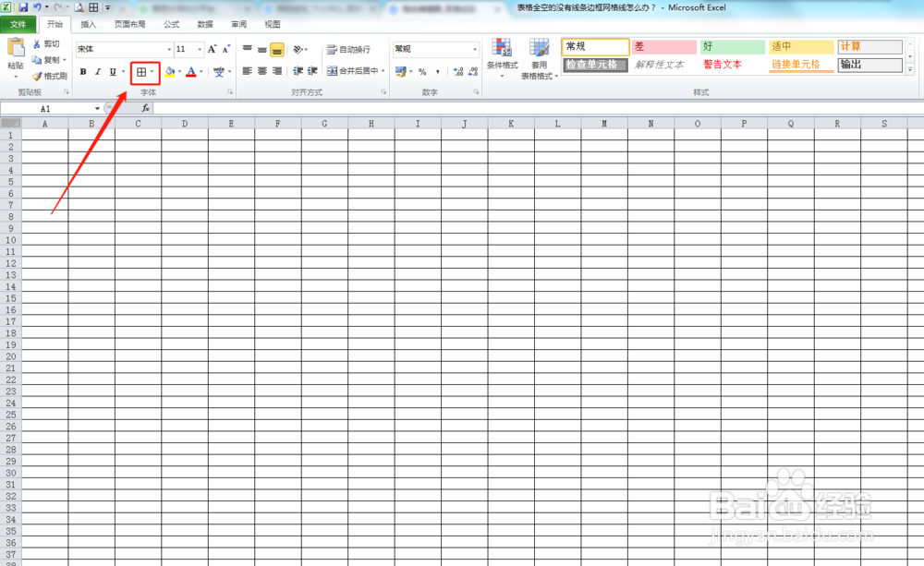Click the red Font Color A button
The height and width of the screenshot is (566, 924).
191,71
